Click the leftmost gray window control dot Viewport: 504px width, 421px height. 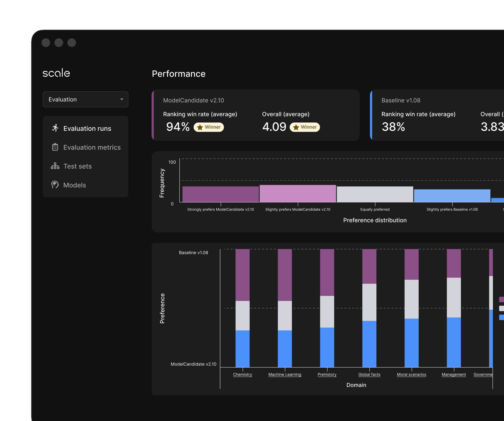46,43
